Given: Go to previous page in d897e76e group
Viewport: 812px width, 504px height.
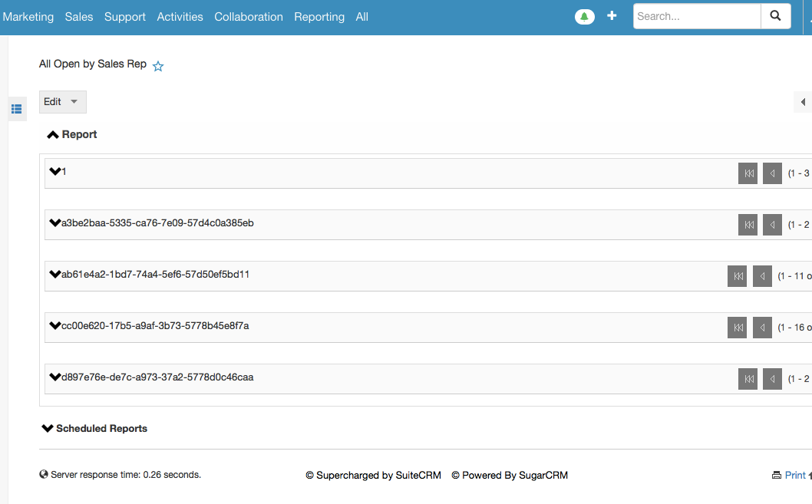Looking at the screenshot, I should [x=772, y=379].
